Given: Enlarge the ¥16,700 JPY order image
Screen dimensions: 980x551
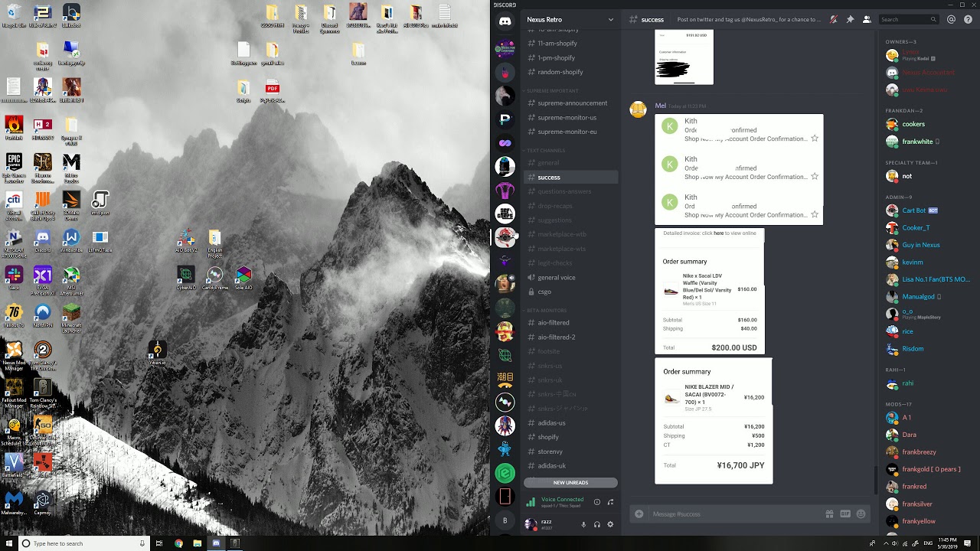Looking at the screenshot, I should [x=714, y=421].
